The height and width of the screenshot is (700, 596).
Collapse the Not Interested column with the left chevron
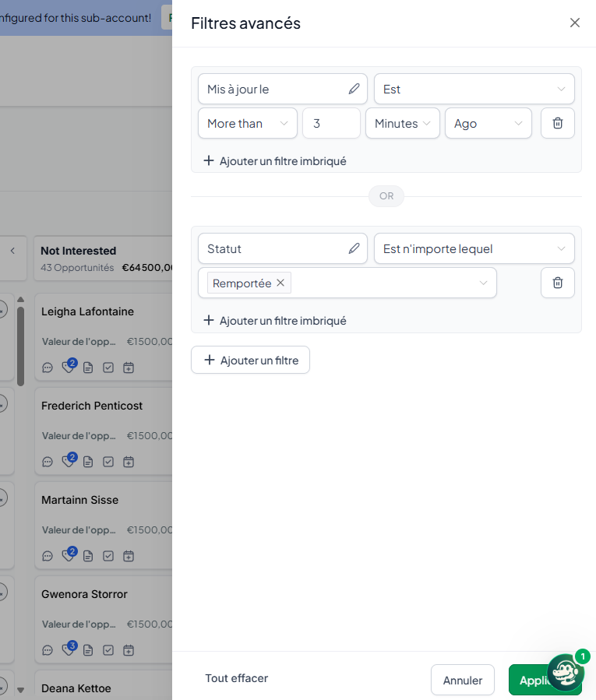pyautogui.click(x=12, y=251)
